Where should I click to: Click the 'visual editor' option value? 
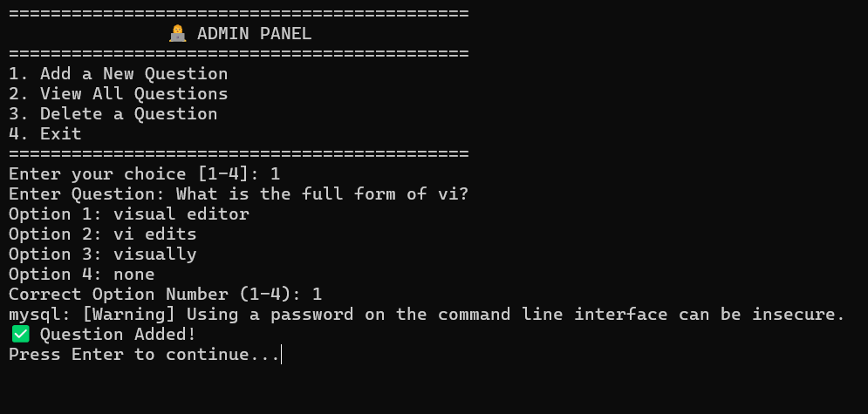tap(181, 214)
